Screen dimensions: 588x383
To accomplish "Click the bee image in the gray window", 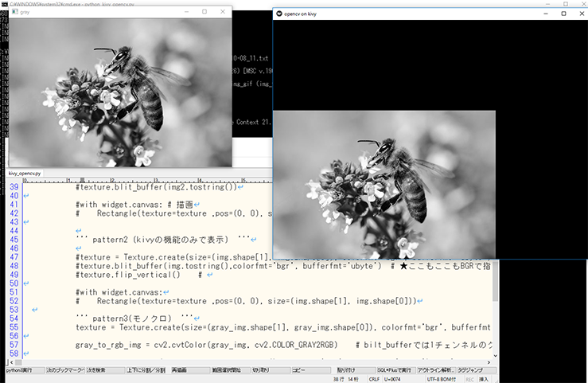I will pyautogui.click(x=120, y=92).
